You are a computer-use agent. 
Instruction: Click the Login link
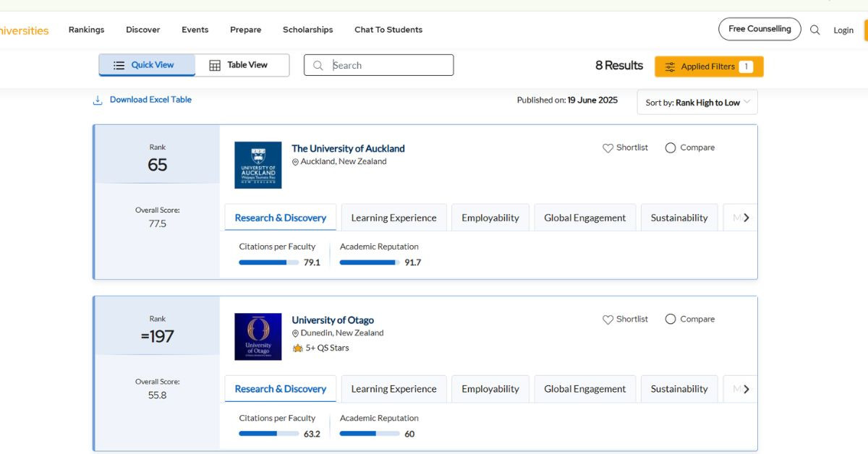pyautogui.click(x=843, y=30)
